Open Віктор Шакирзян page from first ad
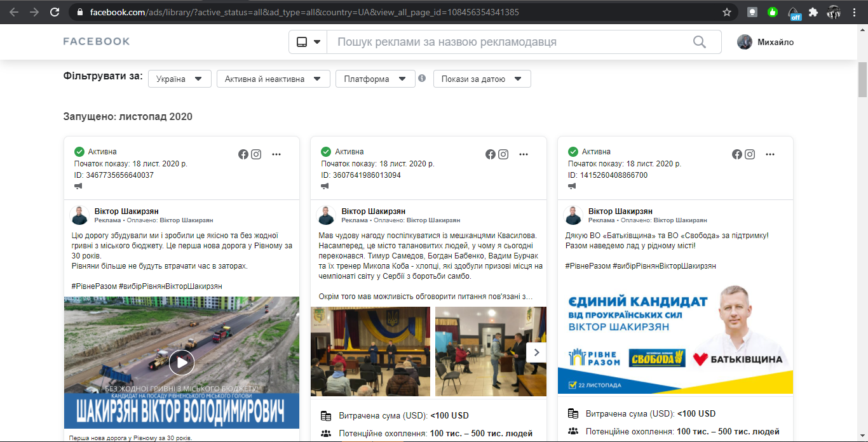 [x=126, y=211]
